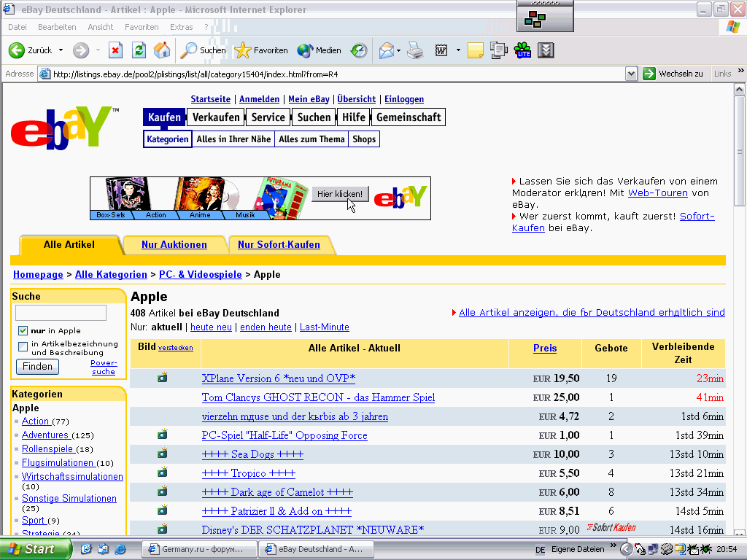Click the Einloggen link
The width and height of the screenshot is (747, 560).
click(x=404, y=99)
